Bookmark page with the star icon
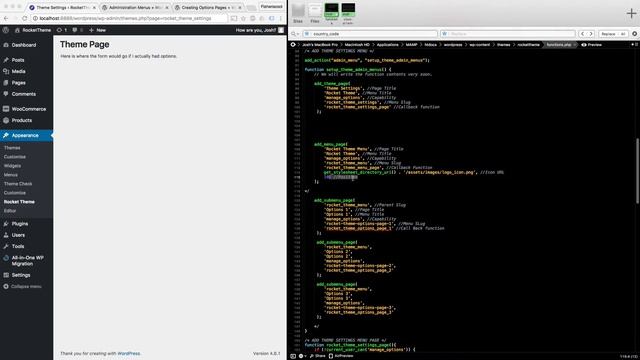Image resolution: width=640 pixels, height=360 pixels. (243, 18)
